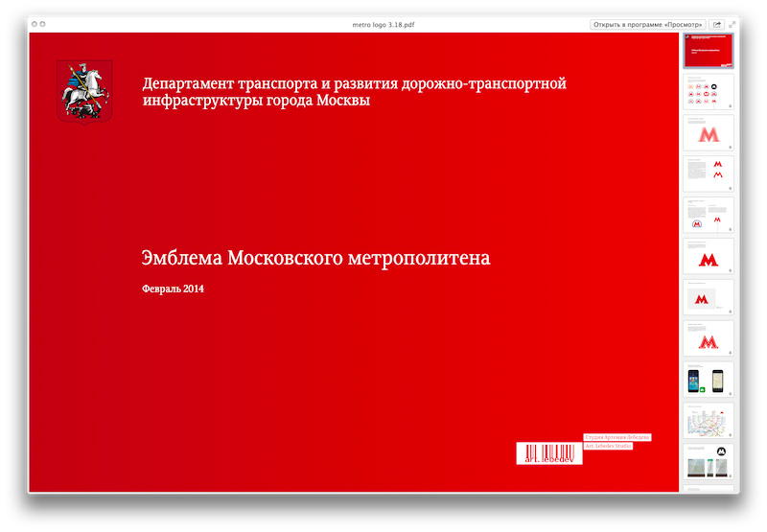Click the Moscow coat of arms emblem
The width and height of the screenshot is (767, 532).
(84, 92)
